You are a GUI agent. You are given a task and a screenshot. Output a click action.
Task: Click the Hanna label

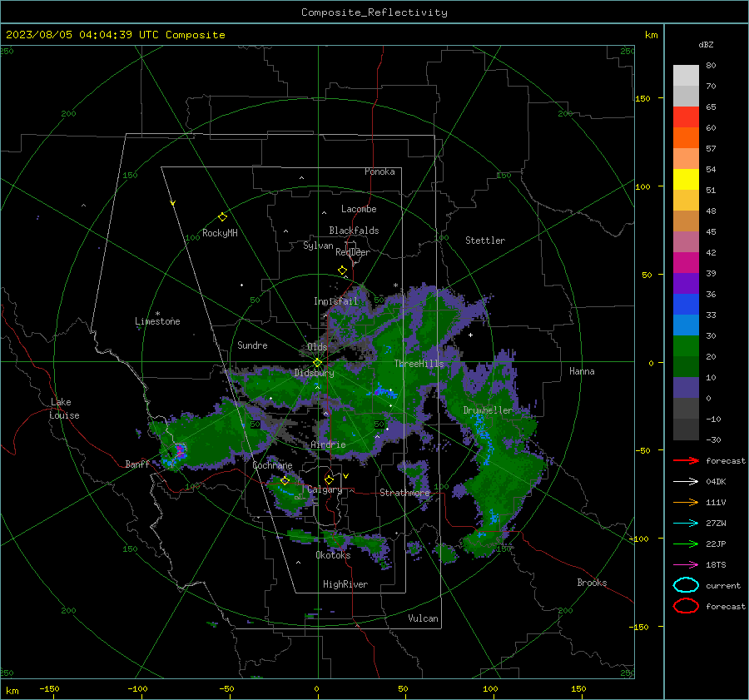[x=582, y=371]
